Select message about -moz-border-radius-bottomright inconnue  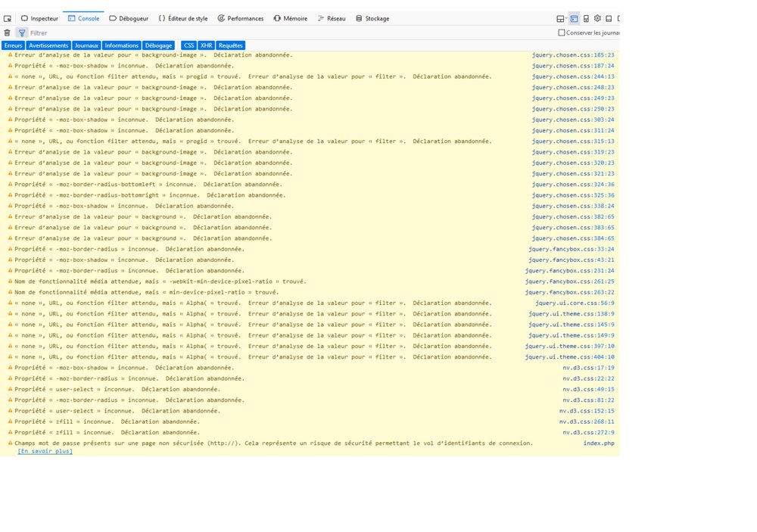(150, 195)
